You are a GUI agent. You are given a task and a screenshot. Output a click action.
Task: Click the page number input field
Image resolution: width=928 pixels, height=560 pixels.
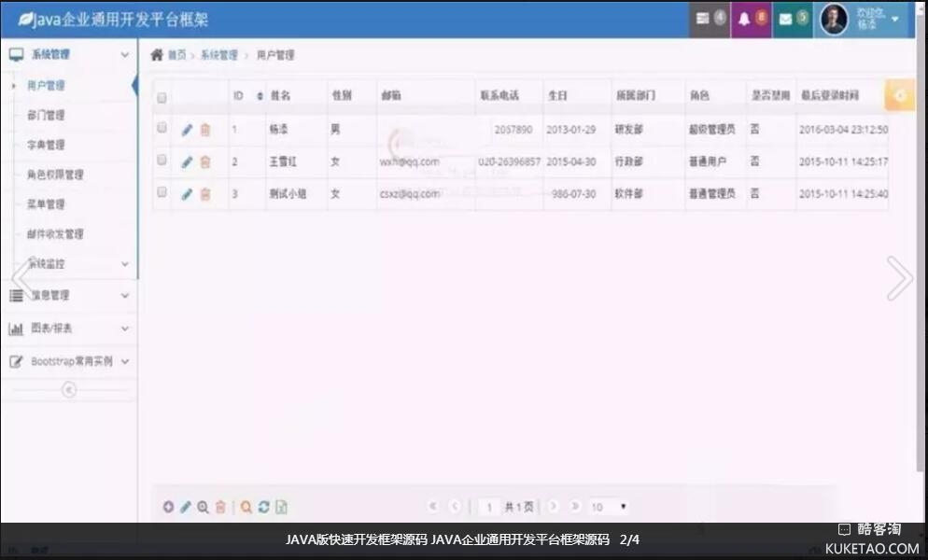point(488,507)
